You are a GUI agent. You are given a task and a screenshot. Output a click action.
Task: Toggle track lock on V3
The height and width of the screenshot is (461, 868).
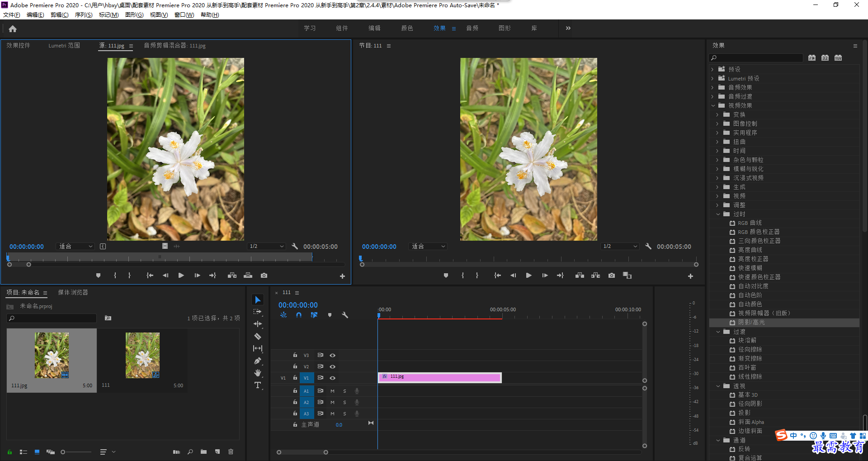(295, 355)
